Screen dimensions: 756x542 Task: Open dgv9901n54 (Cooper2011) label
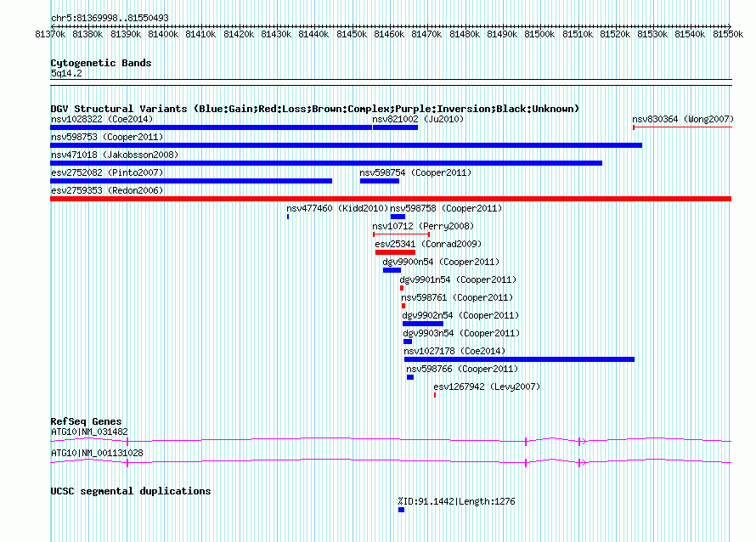click(x=458, y=279)
